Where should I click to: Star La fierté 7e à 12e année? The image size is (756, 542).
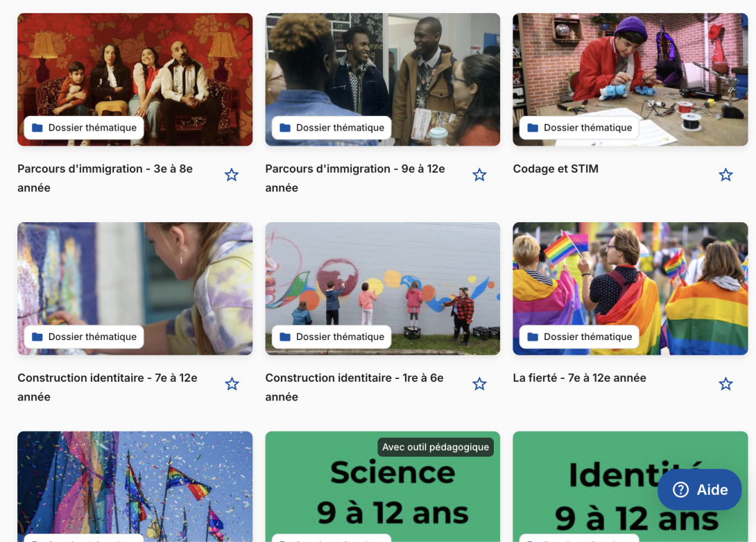(x=725, y=384)
